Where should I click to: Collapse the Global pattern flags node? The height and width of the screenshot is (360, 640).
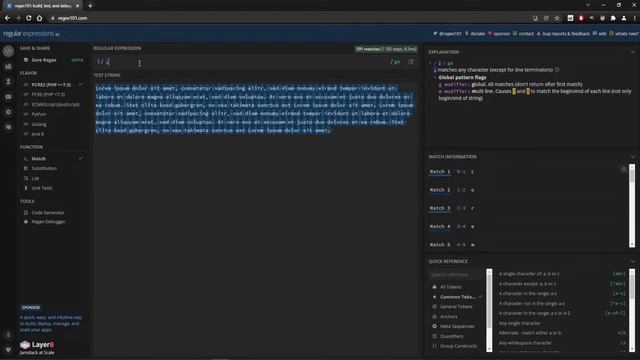click(x=435, y=78)
